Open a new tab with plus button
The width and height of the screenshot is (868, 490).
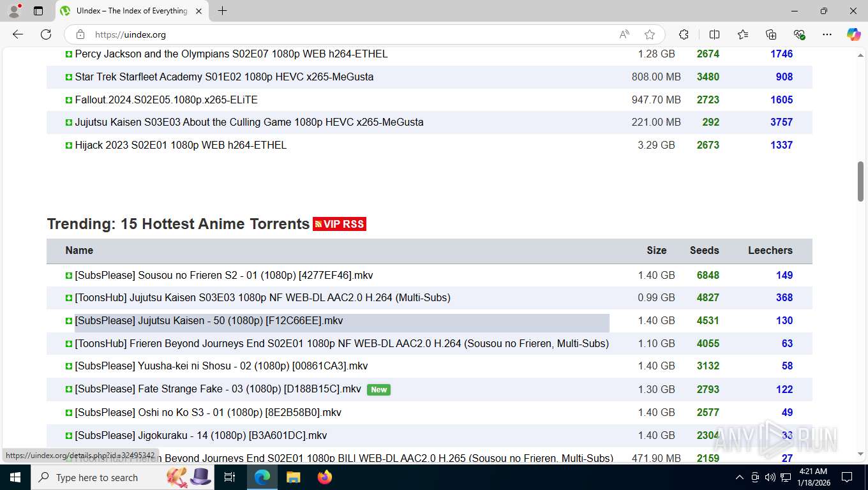pos(222,11)
